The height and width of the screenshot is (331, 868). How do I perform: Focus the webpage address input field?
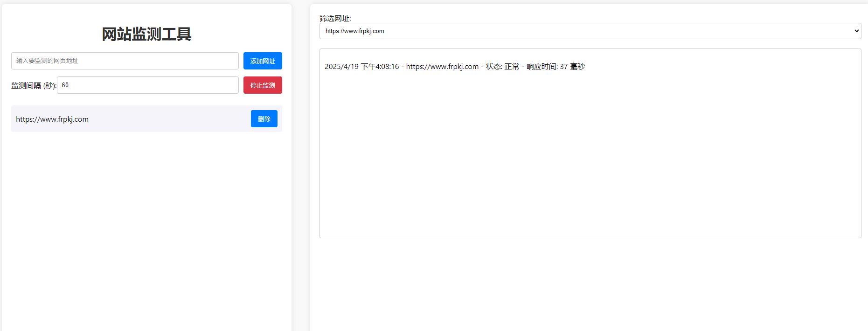[x=125, y=61]
